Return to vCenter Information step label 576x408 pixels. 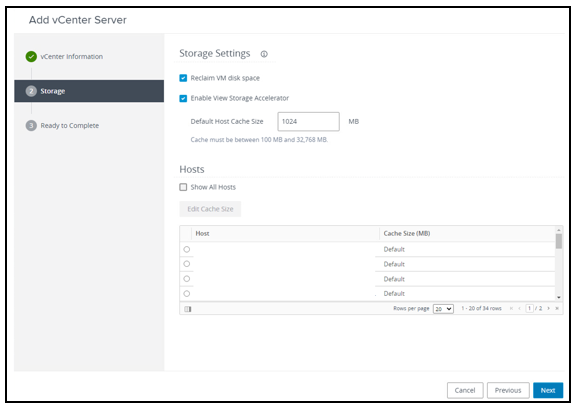[x=72, y=57]
